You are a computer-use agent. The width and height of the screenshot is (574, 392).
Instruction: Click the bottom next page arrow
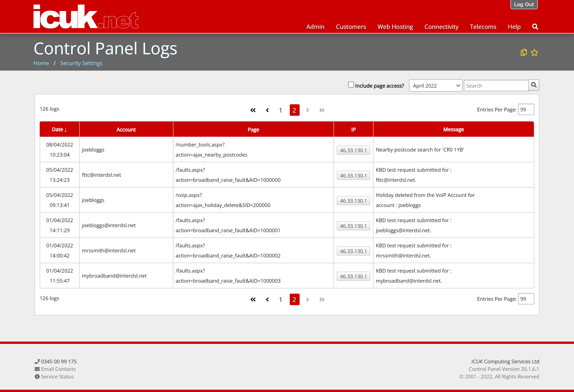tap(307, 299)
